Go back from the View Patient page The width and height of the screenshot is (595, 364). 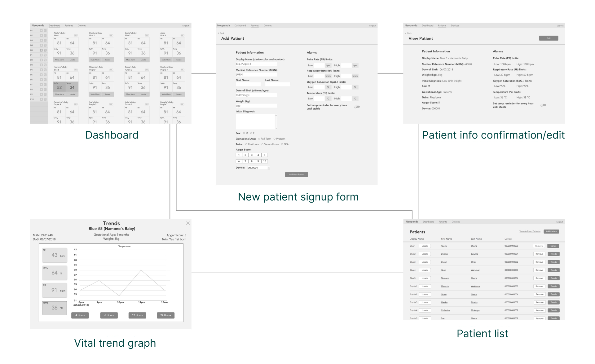tap(408, 33)
